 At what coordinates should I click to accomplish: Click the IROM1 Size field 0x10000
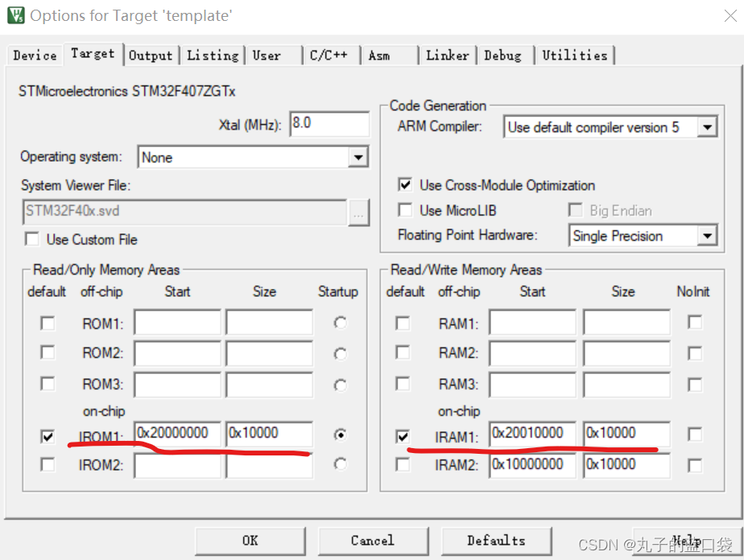(x=270, y=434)
